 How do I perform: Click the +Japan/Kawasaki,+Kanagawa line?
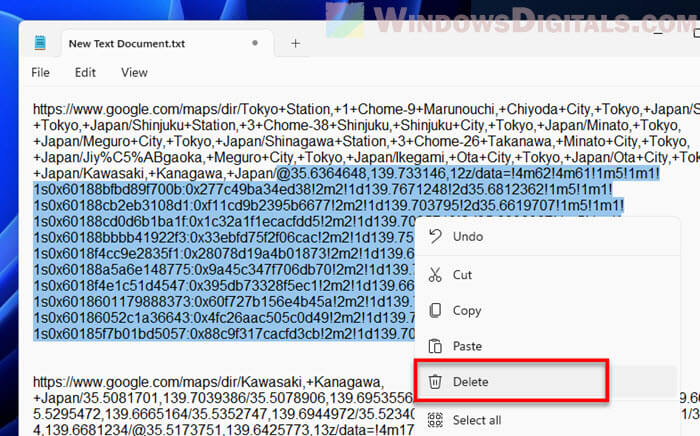346,174
